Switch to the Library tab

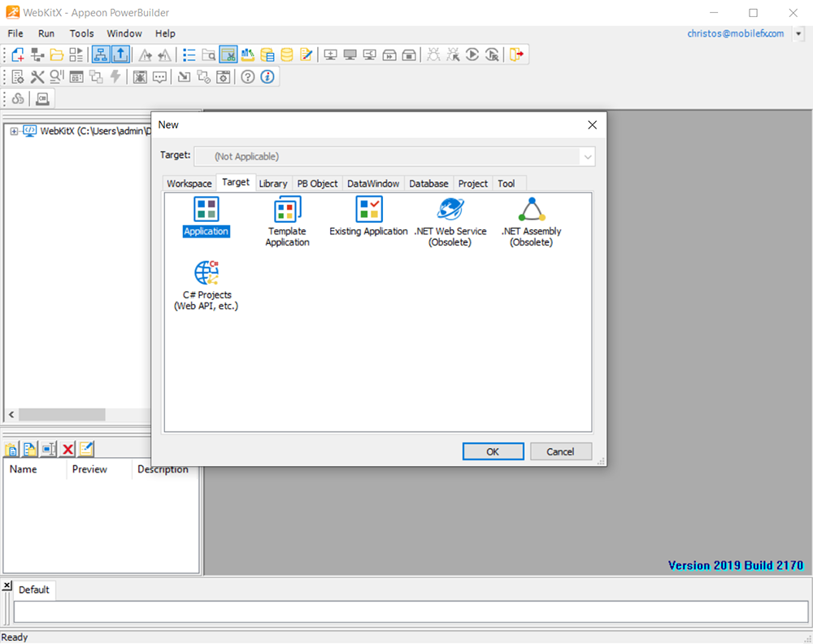click(273, 184)
